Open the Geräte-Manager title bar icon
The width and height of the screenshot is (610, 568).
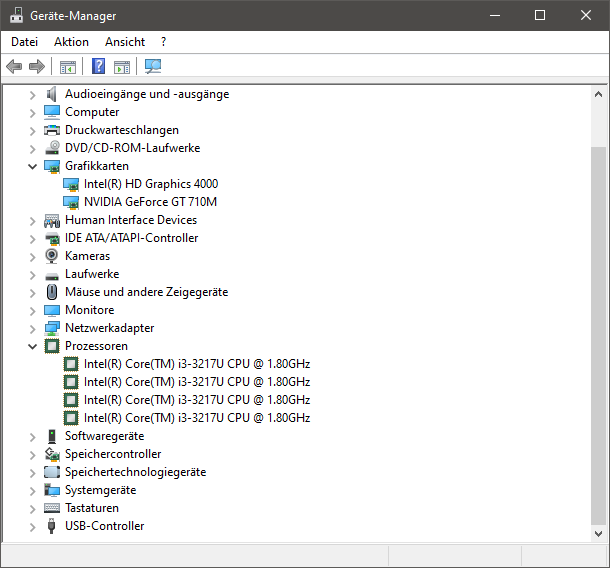tap(16, 15)
